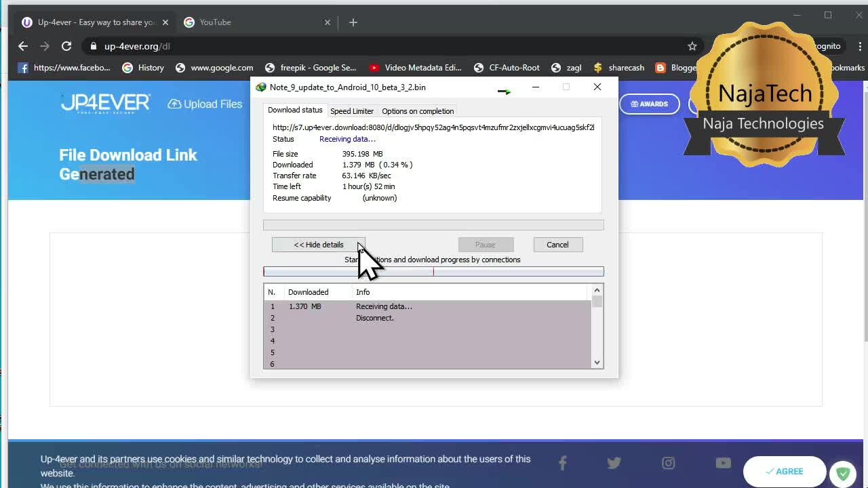
Task: Click the IDM icon in dialog title bar
Action: click(x=261, y=87)
